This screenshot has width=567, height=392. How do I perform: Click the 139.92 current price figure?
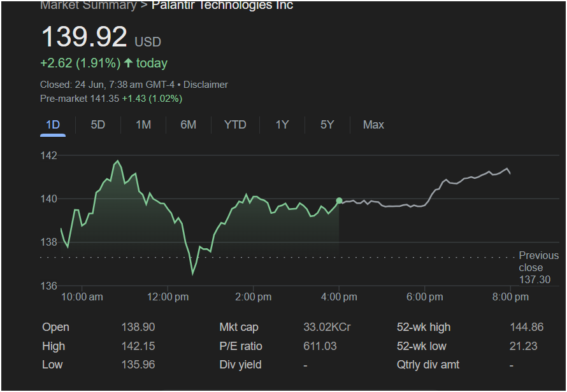tap(84, 37)
